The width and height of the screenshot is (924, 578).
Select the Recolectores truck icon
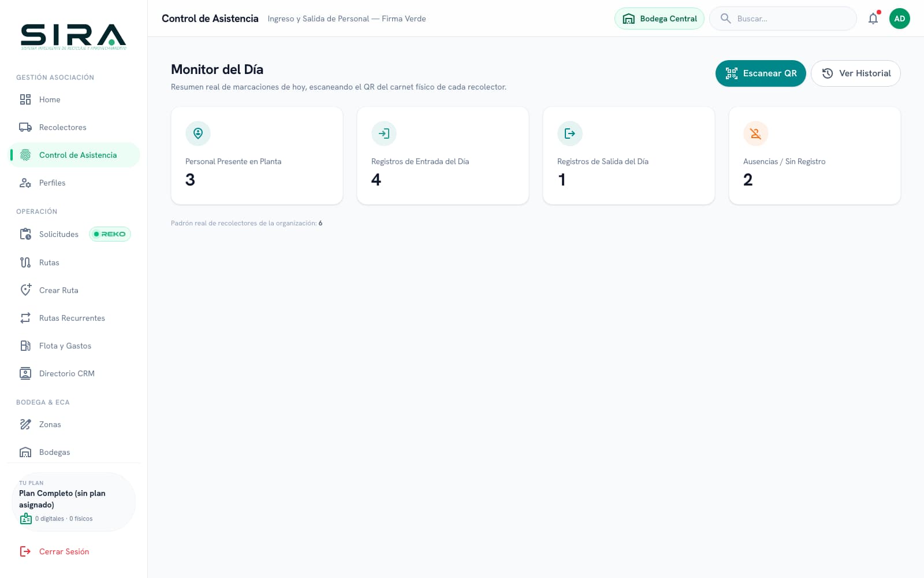(25, 127)
